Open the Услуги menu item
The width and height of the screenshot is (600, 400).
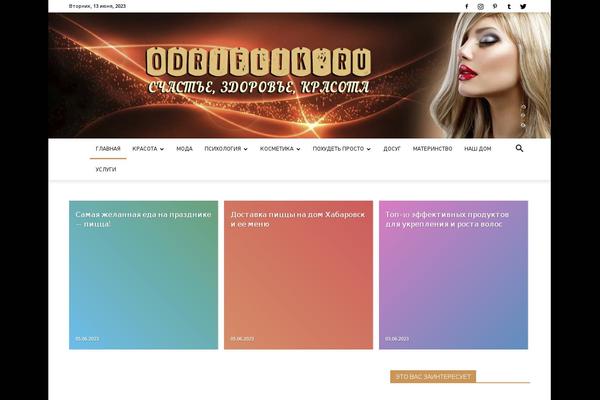click(106, 170)
